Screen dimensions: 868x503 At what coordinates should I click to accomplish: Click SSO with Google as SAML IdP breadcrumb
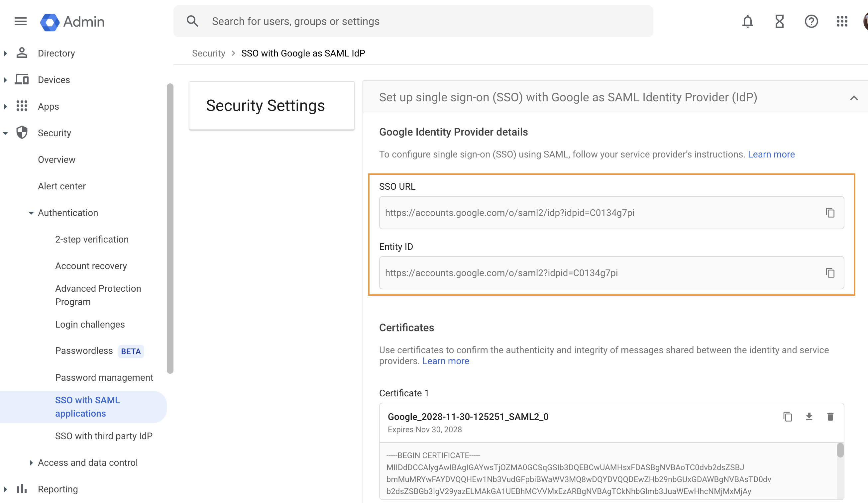303,53
